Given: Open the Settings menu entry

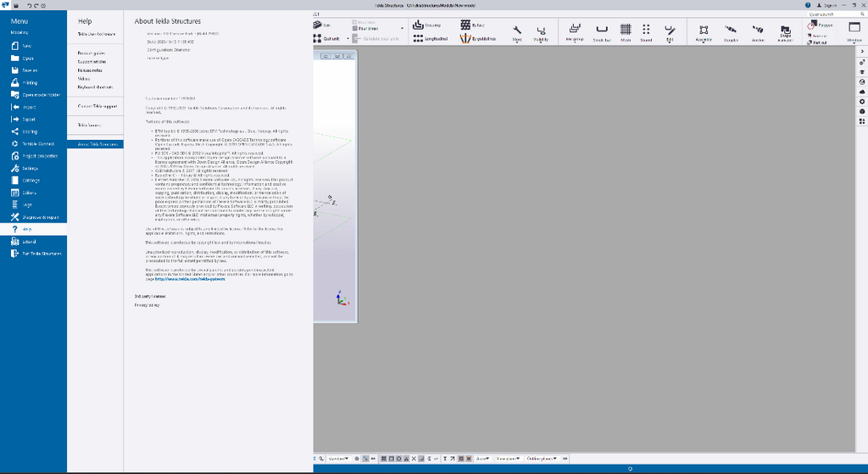Looking at the screenshot, I should pos(33,169).
